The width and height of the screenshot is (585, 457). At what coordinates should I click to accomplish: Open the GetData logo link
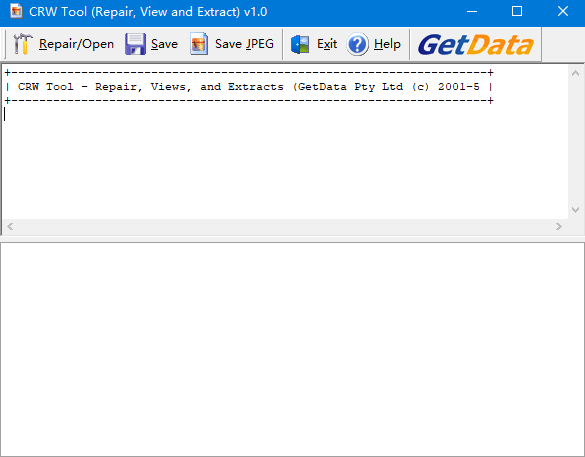point(476,45)
